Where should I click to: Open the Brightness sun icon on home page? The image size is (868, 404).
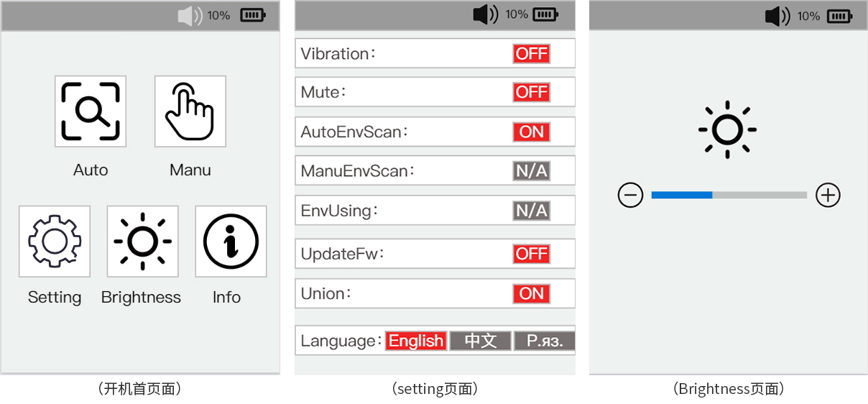click(143, 242)
